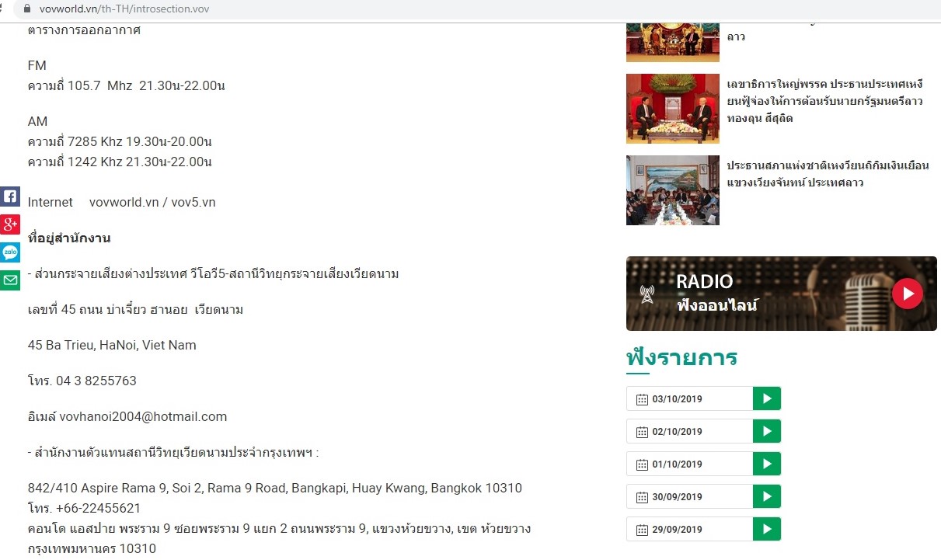Screen dimensions: 941x560
Task: Click the Google Plus share icon
Action: tap(10, 224)
